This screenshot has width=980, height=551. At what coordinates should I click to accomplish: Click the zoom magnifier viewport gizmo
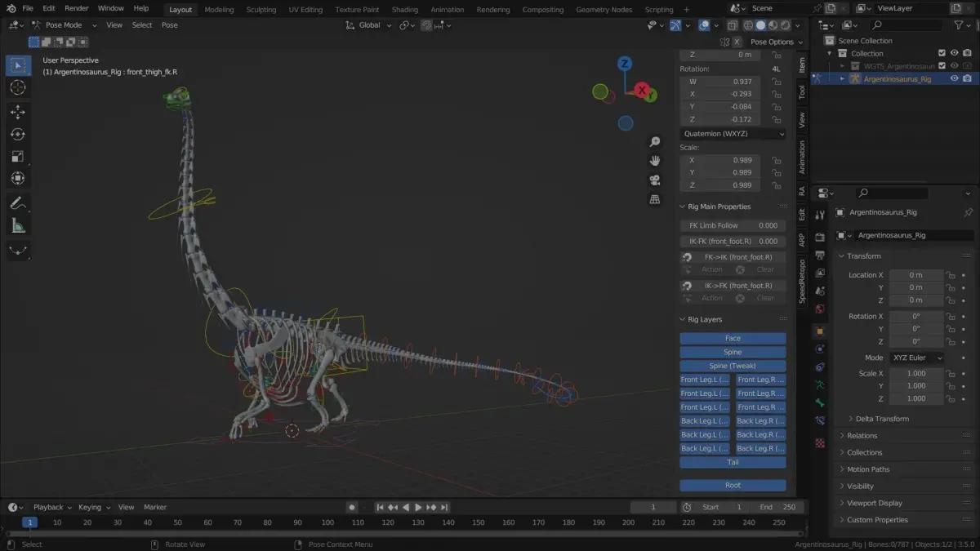pyautogui.click(x=655, y=142)
